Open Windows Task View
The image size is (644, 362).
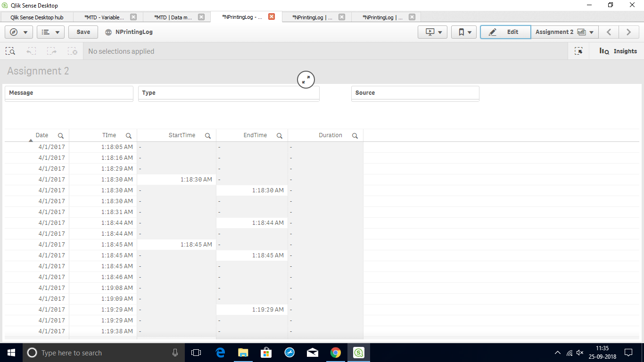click(196, 353)
